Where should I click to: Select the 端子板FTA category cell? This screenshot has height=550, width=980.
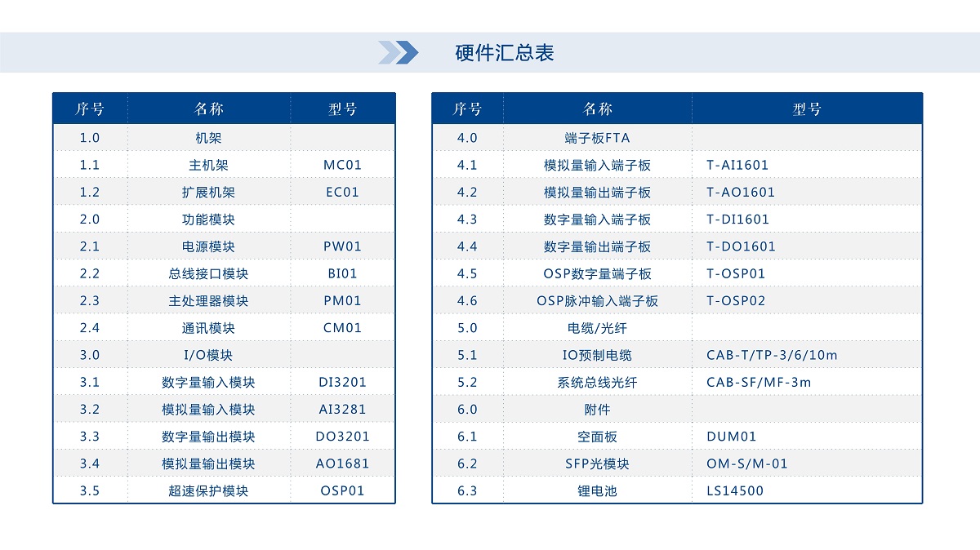tap(597, 138)
